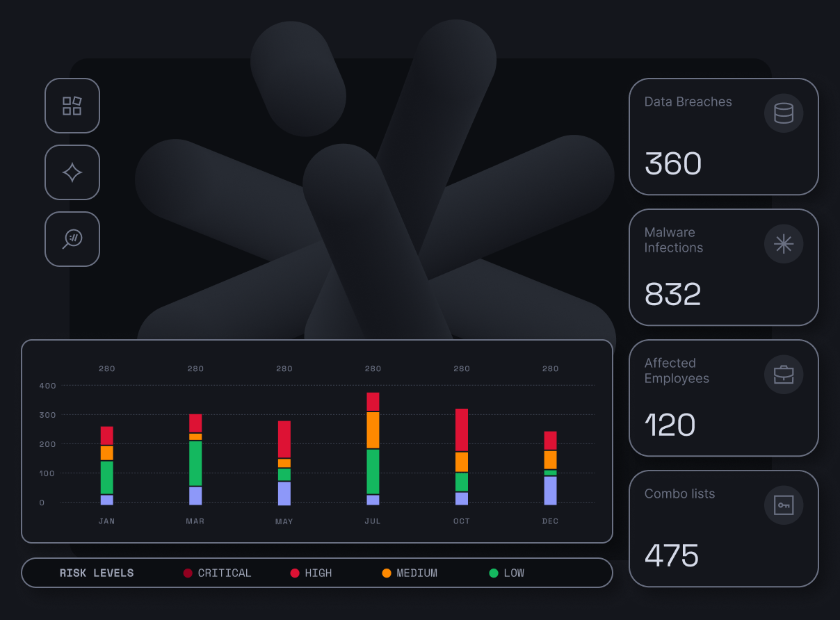Viewport: 840px width, 620px height.
Task: Open the Data Breaches card
Action: coord(723,137)
